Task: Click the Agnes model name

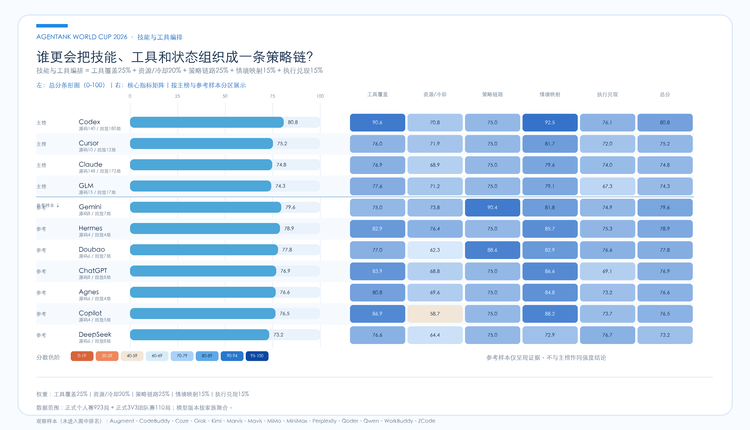Action: [89, 292]
